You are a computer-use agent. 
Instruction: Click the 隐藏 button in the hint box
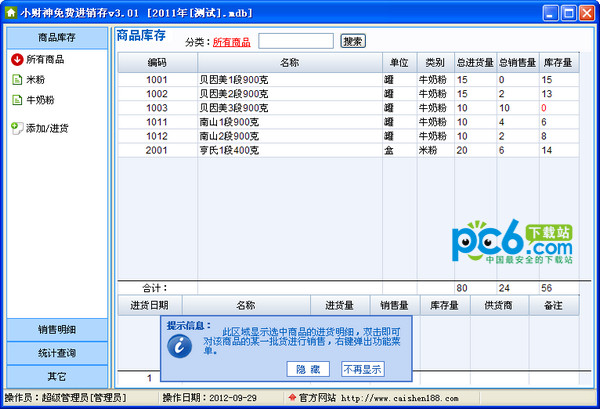click(x=308, y=369)
